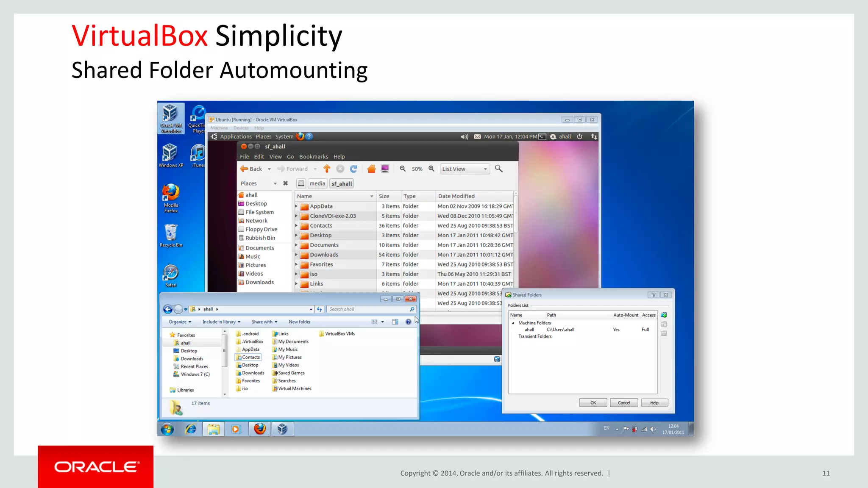Click VirtualBox icon in Windows taskbar

pyautogui.click(x=282, y=429)
